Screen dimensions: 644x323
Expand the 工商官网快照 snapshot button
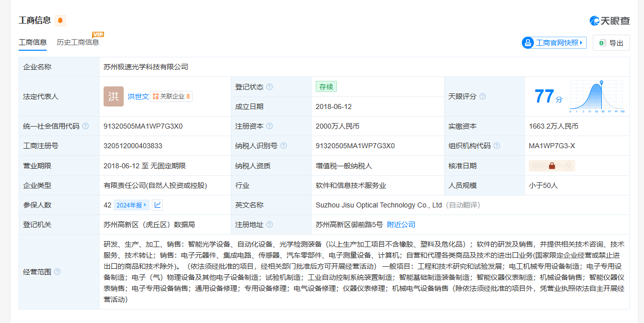(x=554, y=43)
